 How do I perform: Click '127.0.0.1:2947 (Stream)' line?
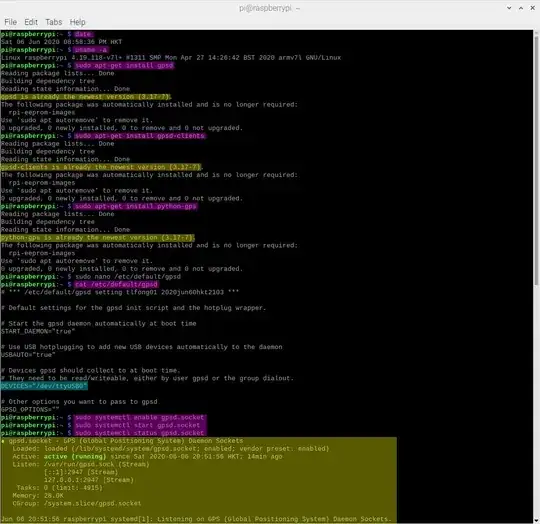89,480
